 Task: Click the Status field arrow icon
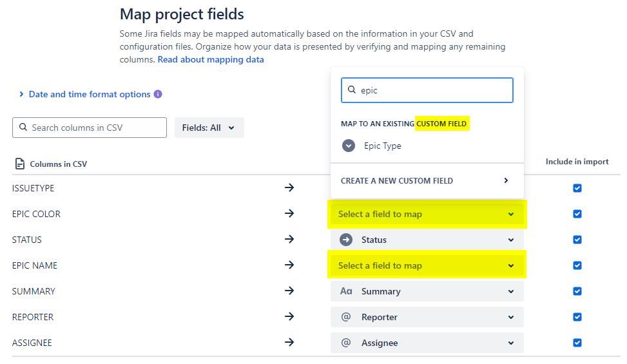click(x=346, y=240)
